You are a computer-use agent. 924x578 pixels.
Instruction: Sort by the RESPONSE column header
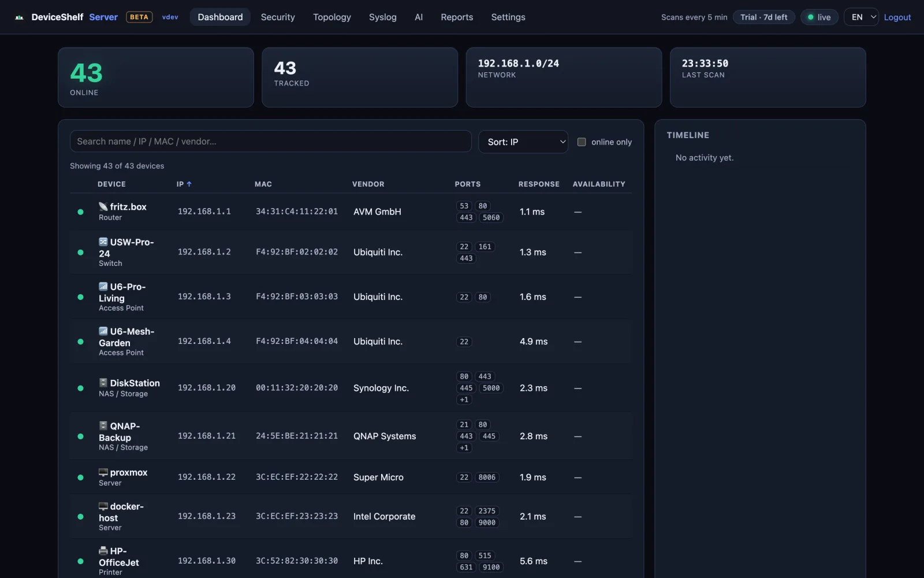[x=539, y=184]
